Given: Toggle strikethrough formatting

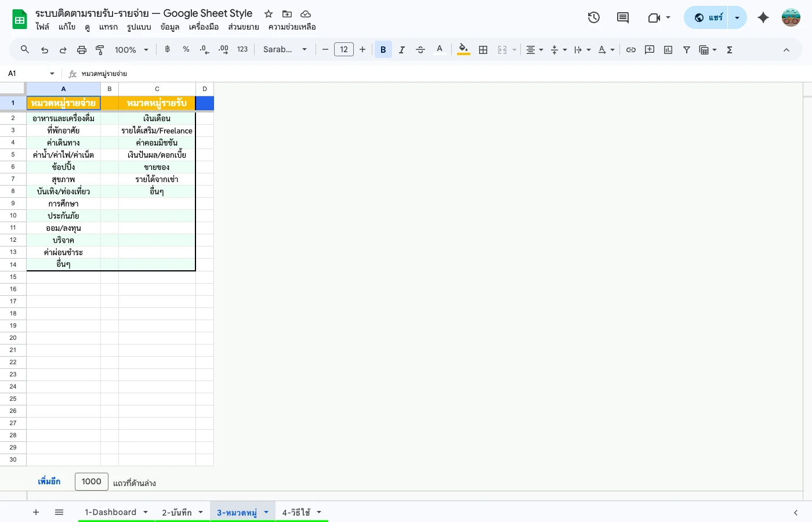Looking at the screenshot, I should pyautogui.click(x=420, y=49).
